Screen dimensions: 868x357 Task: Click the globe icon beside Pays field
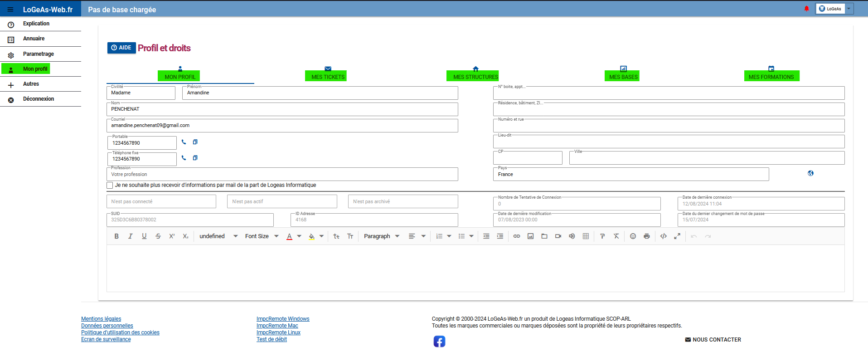810,173
